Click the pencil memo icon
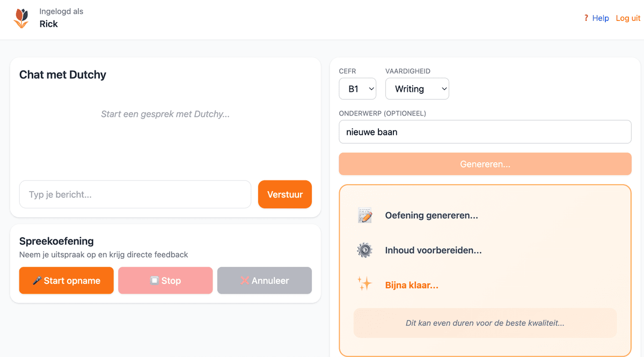Screen dimensions: 644x357 click(365, 216)
